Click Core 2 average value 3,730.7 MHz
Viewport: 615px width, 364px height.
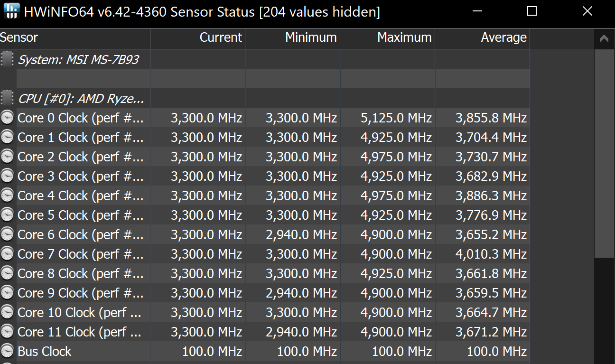[x=491, y=157]
